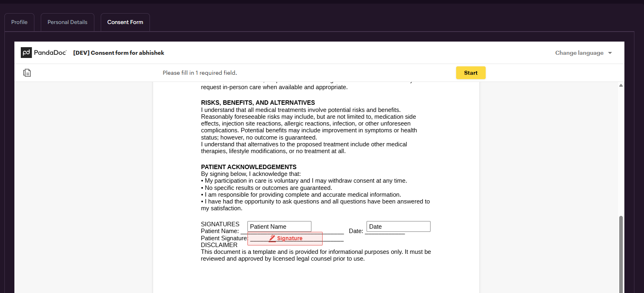Click the 'PATIENT ACKNOWLEDGEMENTS' heading
644x293 pixels.
coord(249,167)
